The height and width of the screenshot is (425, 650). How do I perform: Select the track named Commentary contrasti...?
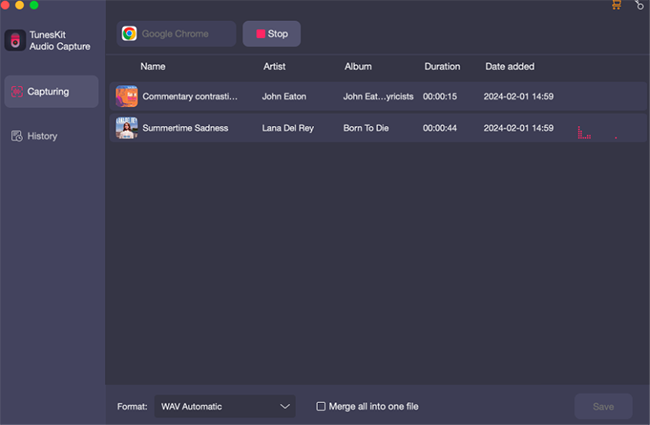[x=190, y=96]
